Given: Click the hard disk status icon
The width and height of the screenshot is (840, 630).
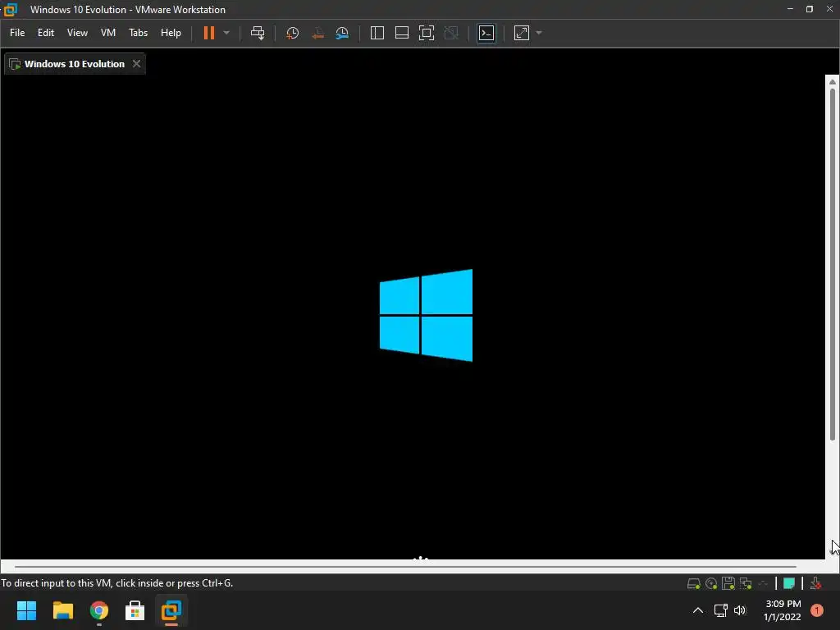Looking at the screenshot, I should pyautogui.click(x=694, y=583).
